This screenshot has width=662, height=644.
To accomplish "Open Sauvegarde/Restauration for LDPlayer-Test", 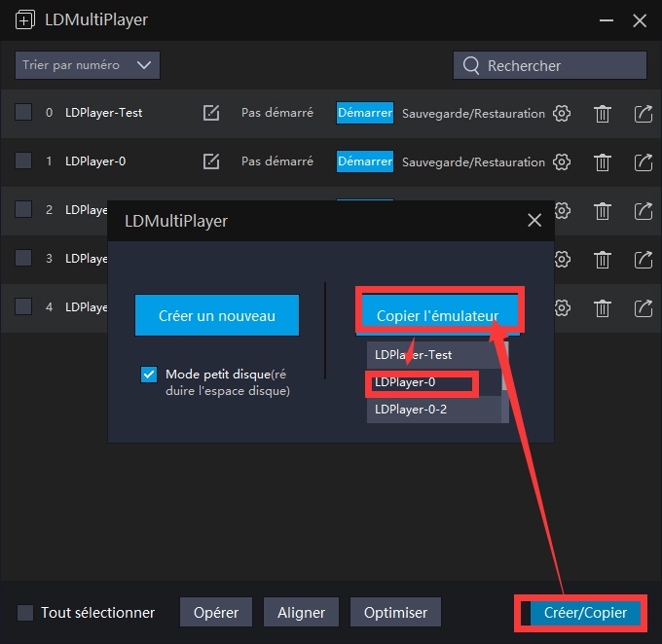I will pos(473,114).
